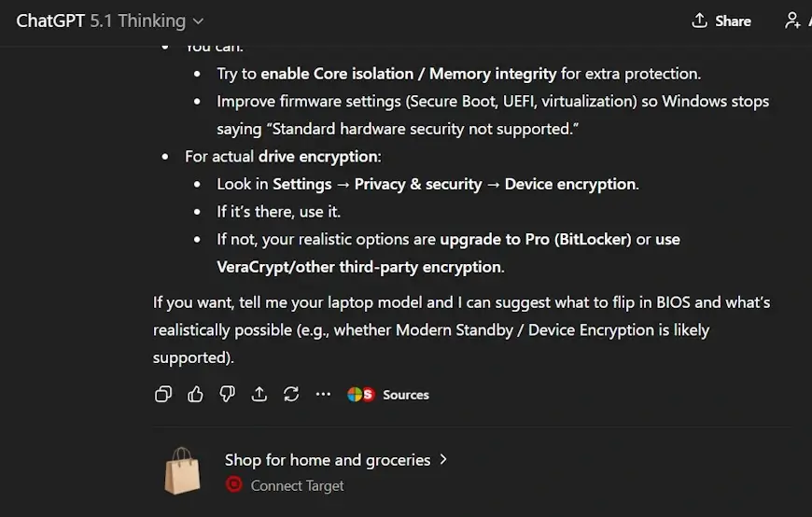The width and height of the screenshot is (812, 517).
Task: Click the red Target logo icon
Action: (234, 485)
